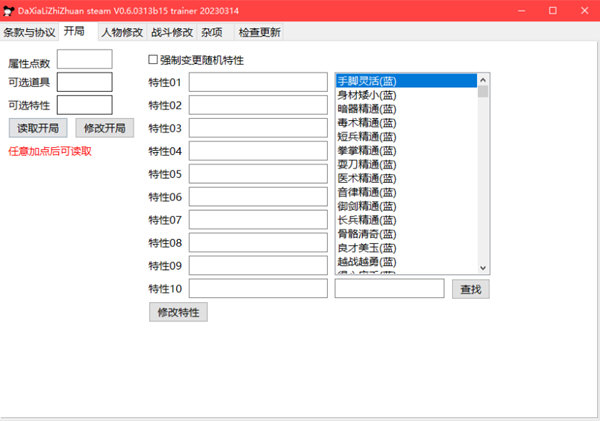Click the trait list scroll-up arrow

[x=483, y=80]
